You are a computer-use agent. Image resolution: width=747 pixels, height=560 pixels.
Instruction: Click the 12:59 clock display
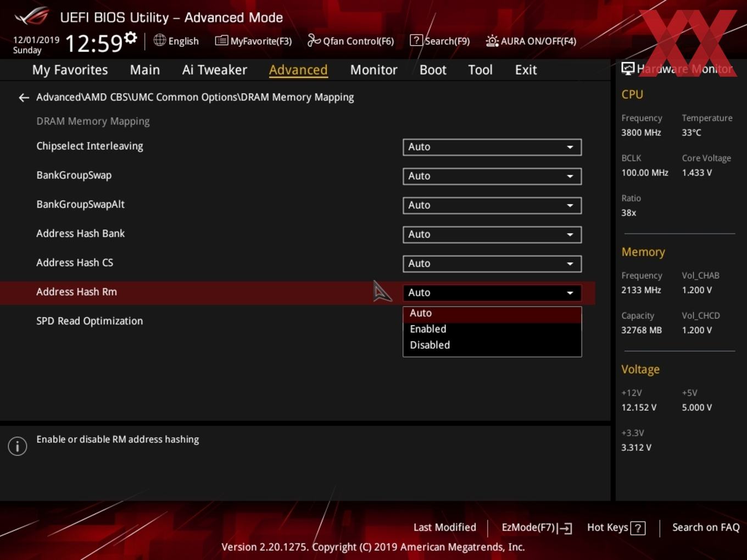pos(93,43)
